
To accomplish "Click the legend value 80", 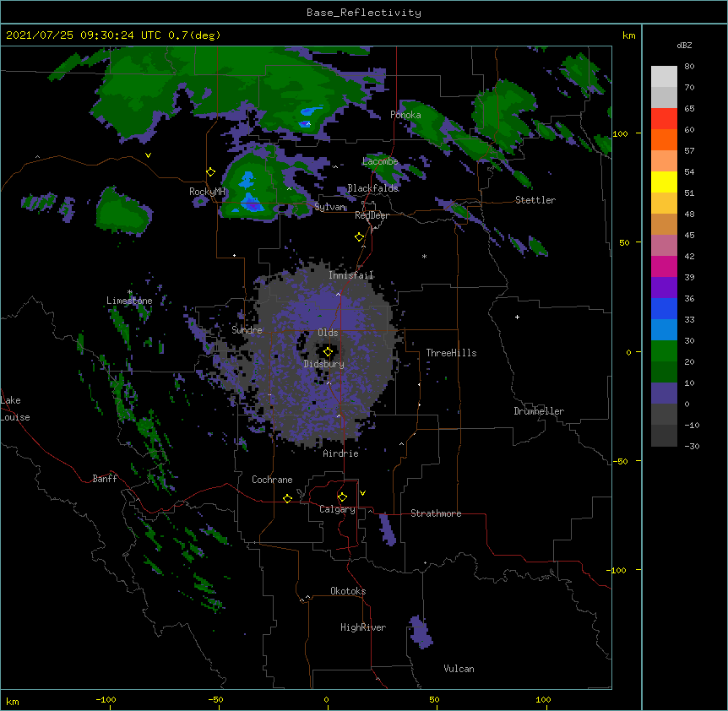I will 689,67.
